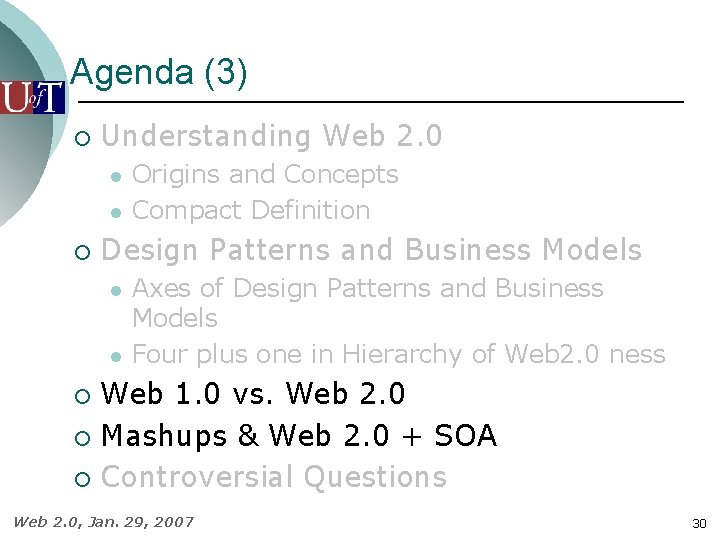Select Mashups & Web 2.0 + SOA item
Image resolution: width=720 pixels, height=540 pixels.
pos(298,436)
